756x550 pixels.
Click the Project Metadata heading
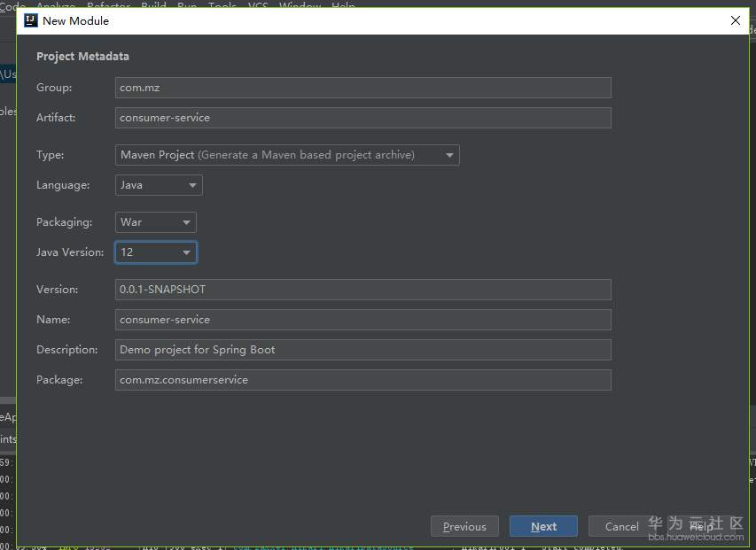pyautogui.click(x=82, y=57)
